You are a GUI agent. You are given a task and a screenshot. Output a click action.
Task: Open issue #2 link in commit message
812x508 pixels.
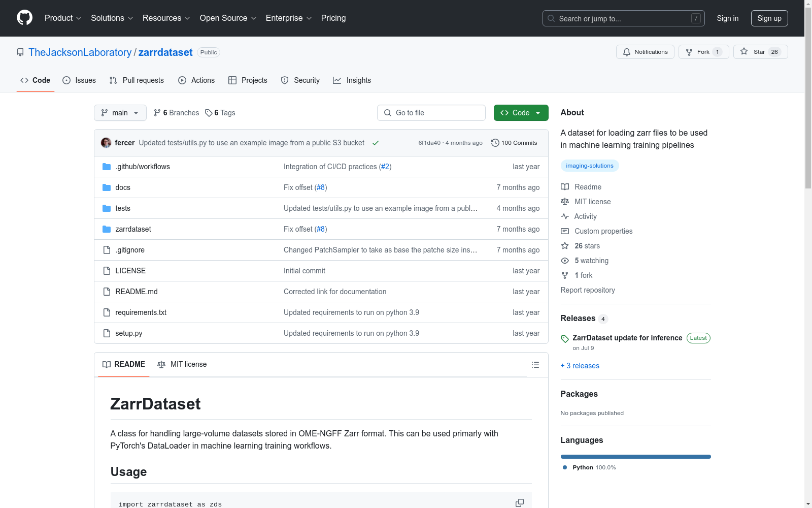[385, 167]
